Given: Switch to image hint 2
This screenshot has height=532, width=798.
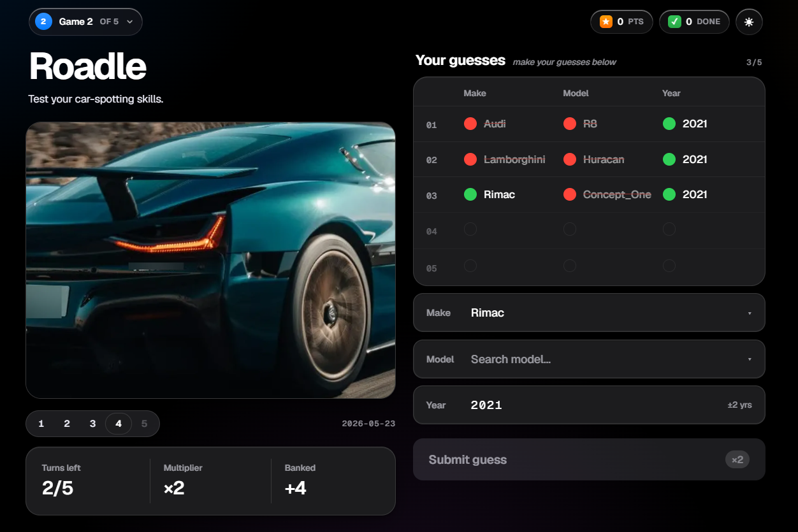Looking at the screenshot, I should (67, 424).
